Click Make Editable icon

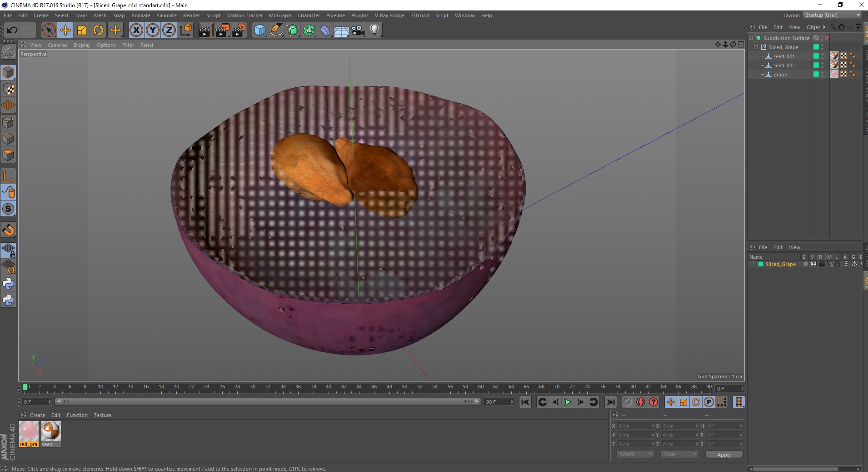coord(8,52)
